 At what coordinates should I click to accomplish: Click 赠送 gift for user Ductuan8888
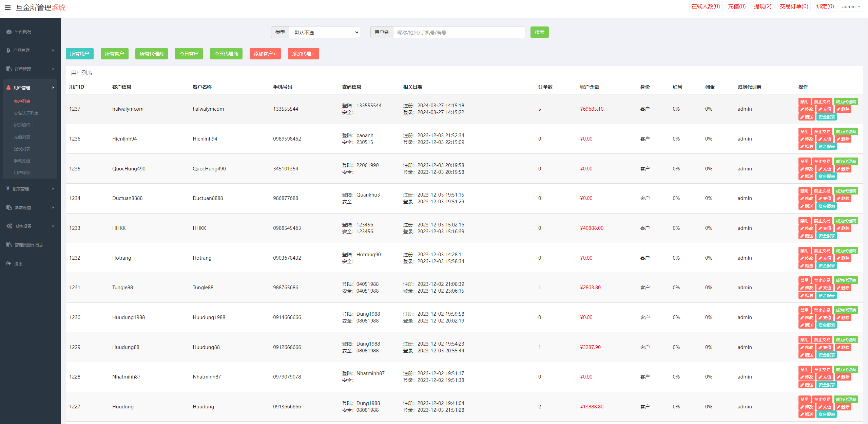click(807, 206)
